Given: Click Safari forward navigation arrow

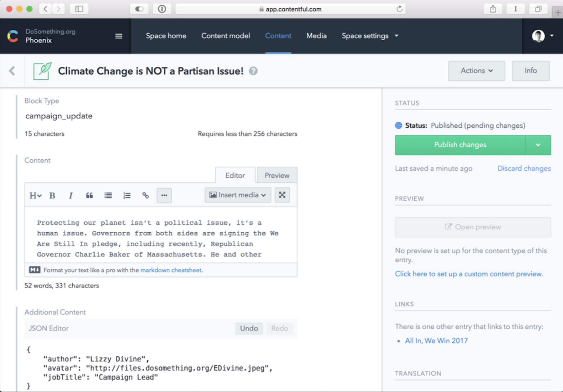Looking at the screenshot, I should [59, 9].
